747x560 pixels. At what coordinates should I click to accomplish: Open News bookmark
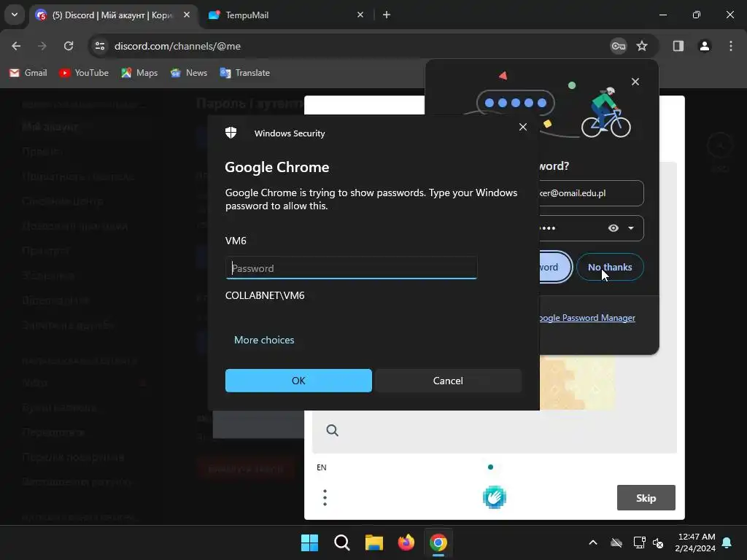(189, 73)
